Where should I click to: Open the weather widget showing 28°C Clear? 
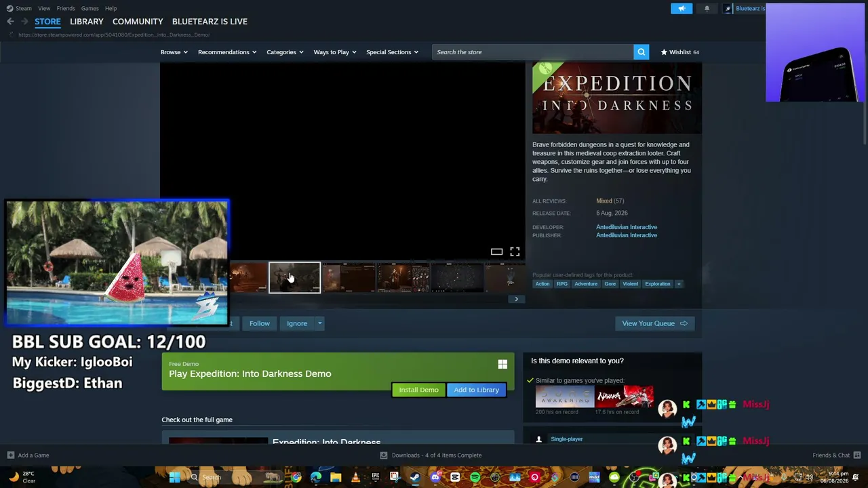tap(22, 477)
